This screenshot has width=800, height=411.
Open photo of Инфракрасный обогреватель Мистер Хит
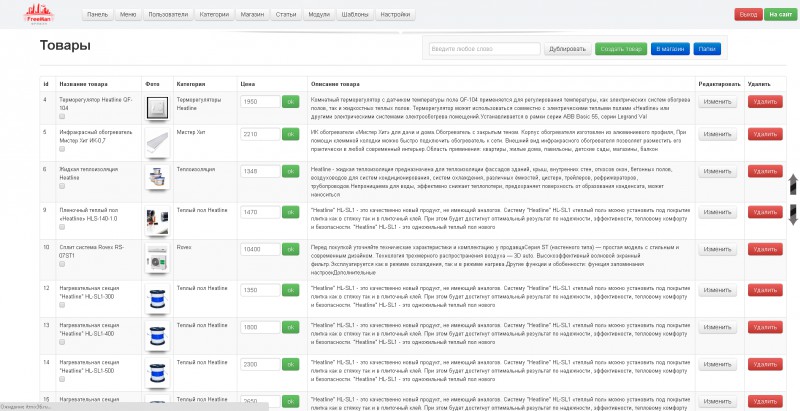coord(157,141)
